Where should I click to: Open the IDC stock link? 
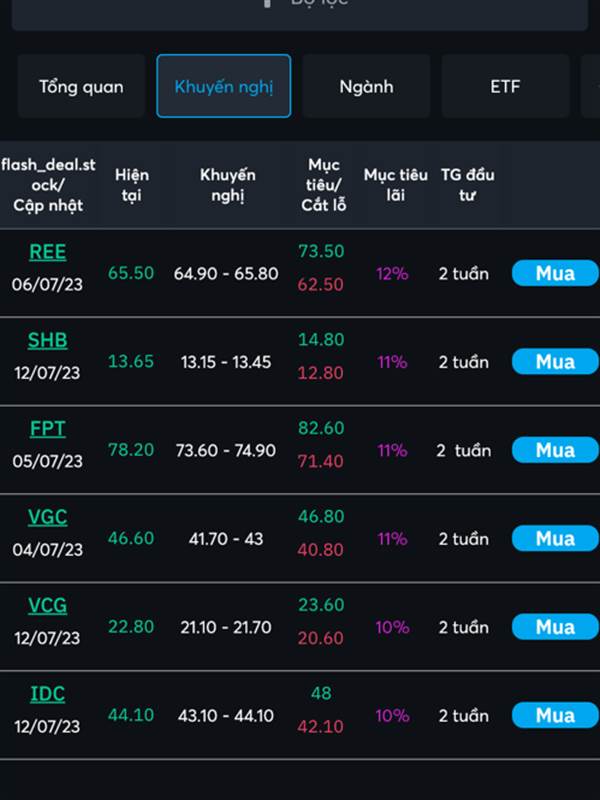click(47, 694)
